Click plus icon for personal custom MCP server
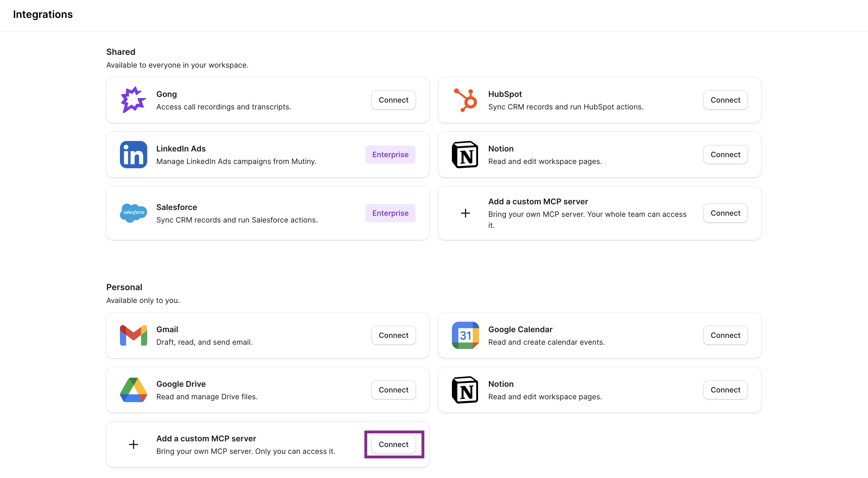Screen dimensions: 868x478 [133, 444]
